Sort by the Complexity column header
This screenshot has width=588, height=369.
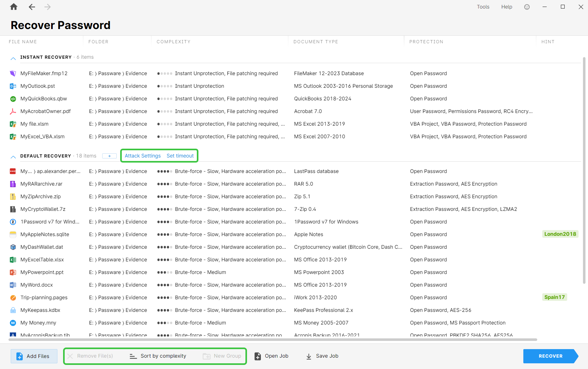[173, 42]
